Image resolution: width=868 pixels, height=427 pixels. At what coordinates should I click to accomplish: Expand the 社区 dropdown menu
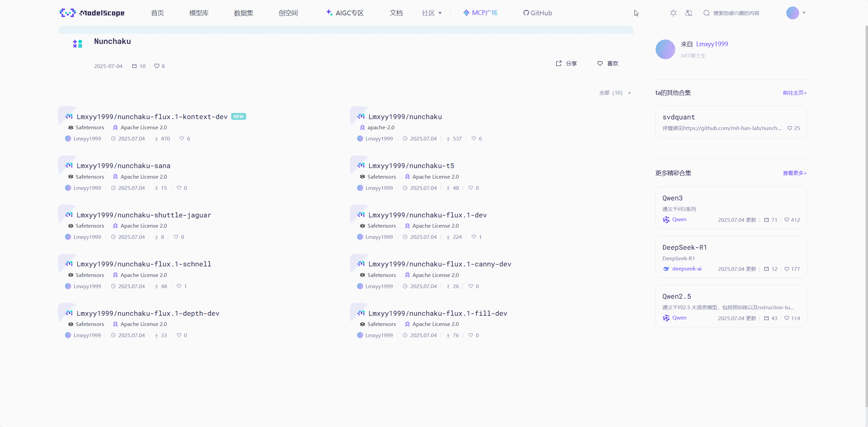tap(432, 13)
